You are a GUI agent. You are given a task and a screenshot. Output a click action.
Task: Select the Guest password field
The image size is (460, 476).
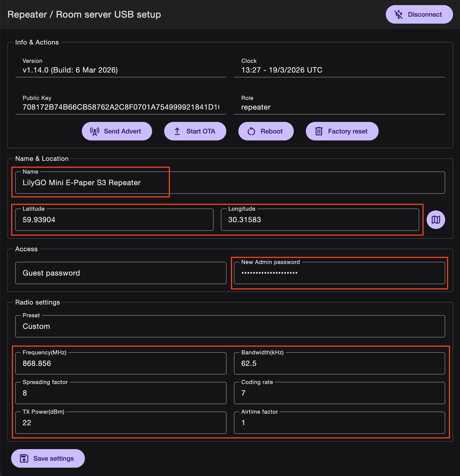(x=121, y=273)
